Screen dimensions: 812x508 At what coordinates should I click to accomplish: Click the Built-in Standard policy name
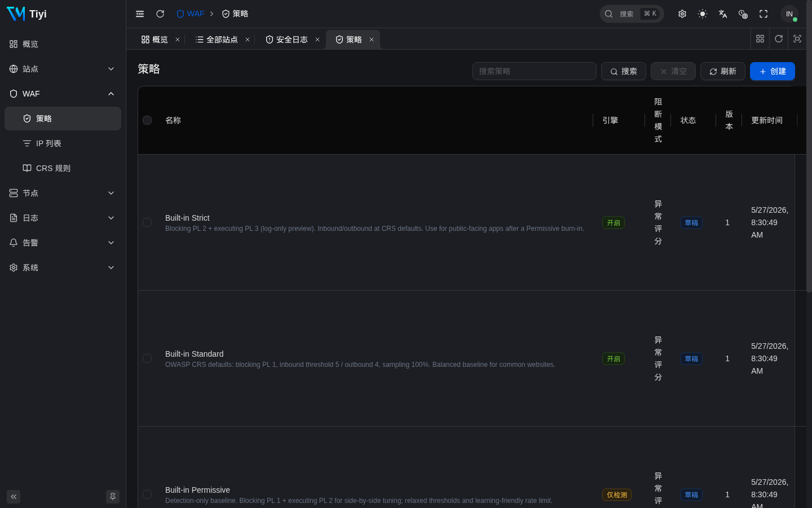195,354
